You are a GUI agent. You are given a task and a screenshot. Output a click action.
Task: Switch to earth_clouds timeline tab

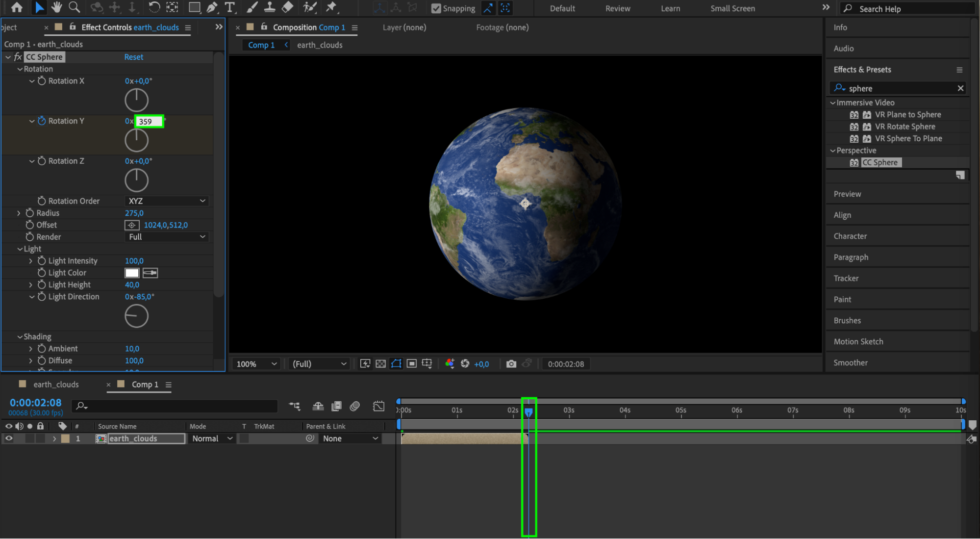coord(55,385)
